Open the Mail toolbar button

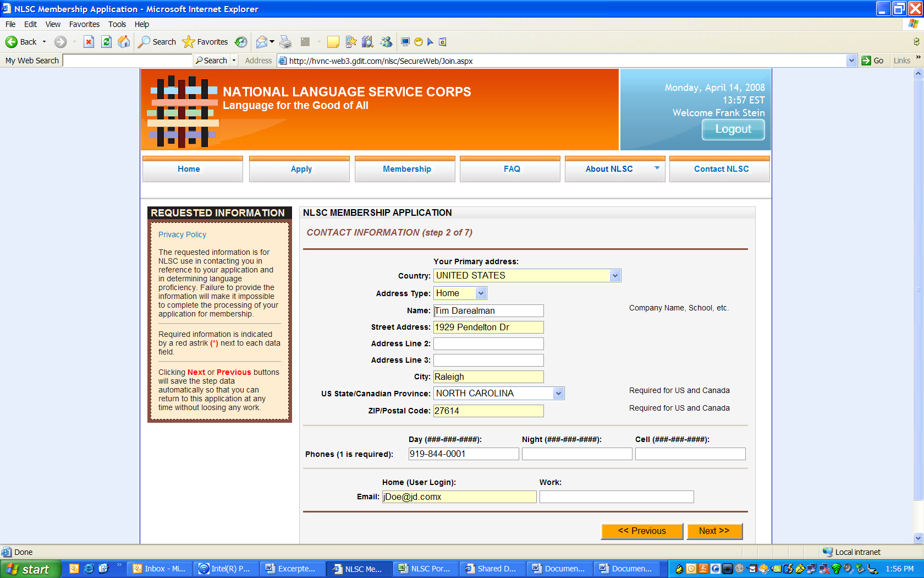tap(262, 42)
